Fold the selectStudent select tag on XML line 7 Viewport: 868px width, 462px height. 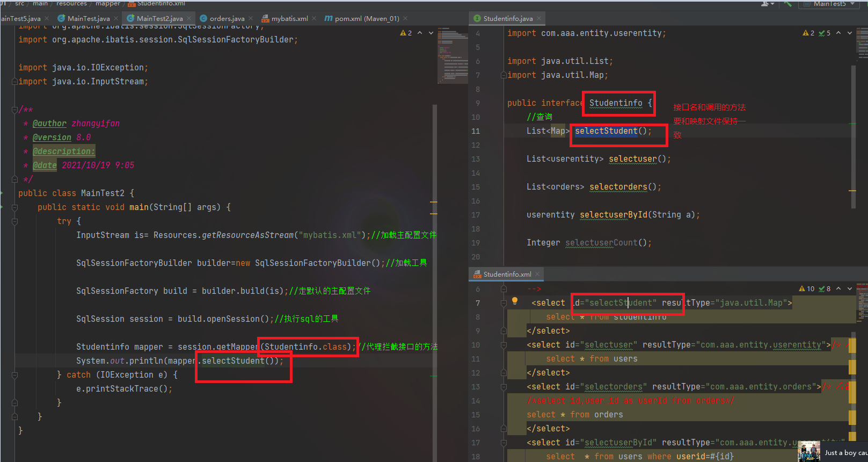tap(504, 303)
